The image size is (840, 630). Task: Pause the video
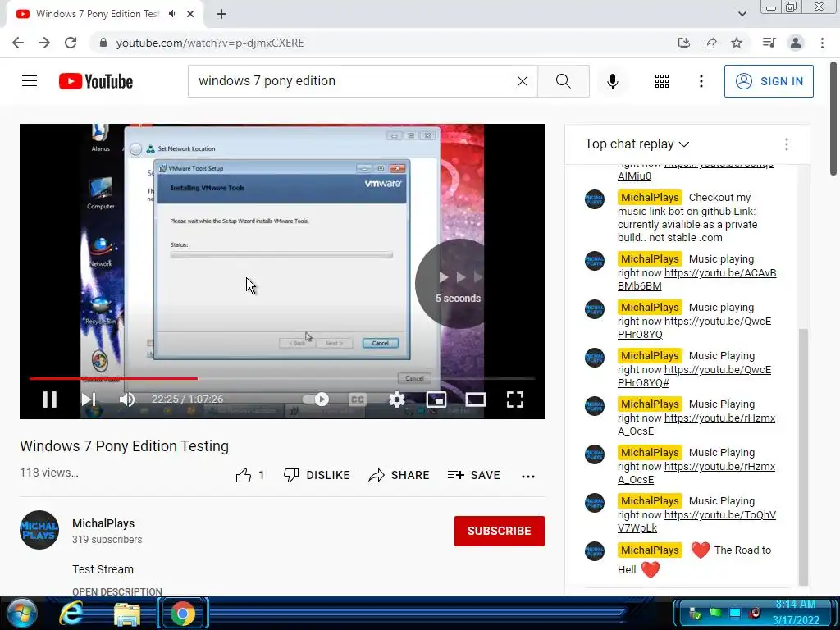tap(50, 399)
